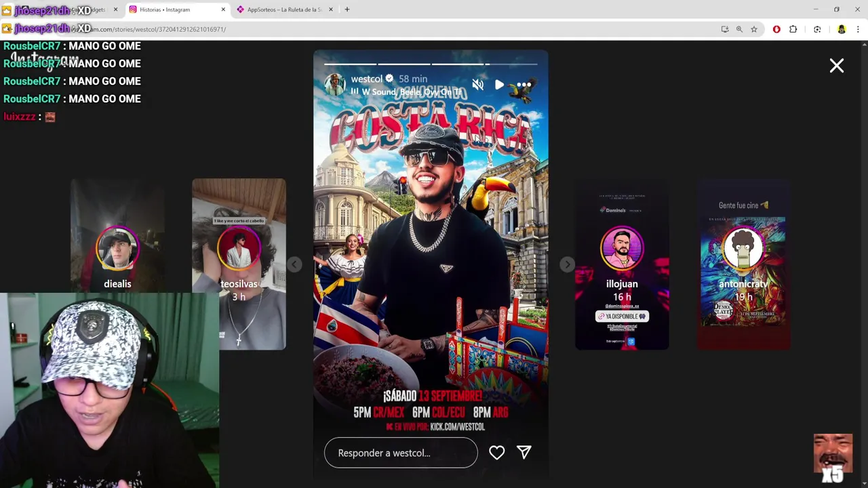Focus the 'Responder a westcol...' reply field
868x488 pixels.
click(x=401, y=453)
